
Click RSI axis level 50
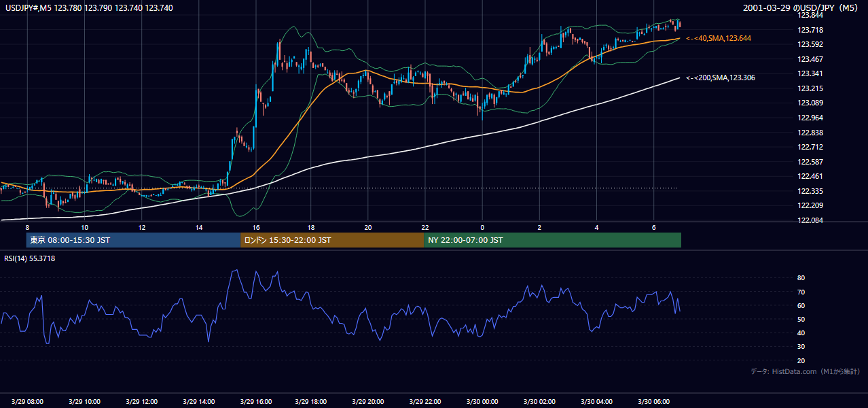click(x=801, y=319)
